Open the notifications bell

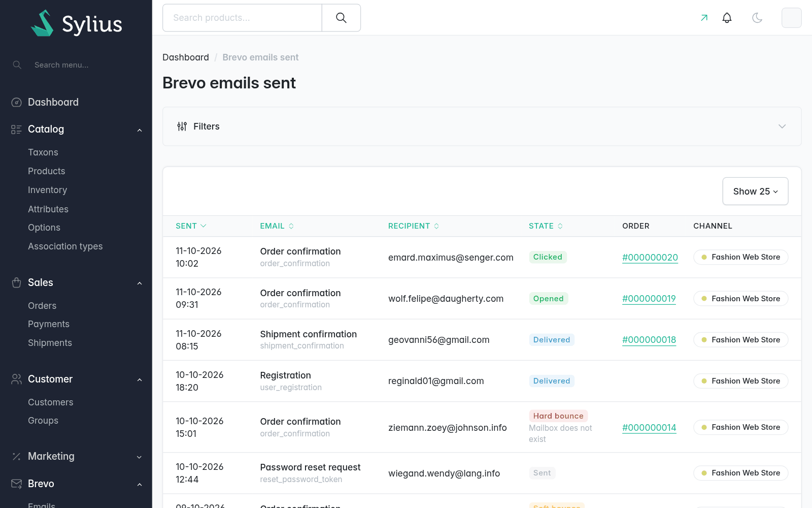[x=727, y=18]
